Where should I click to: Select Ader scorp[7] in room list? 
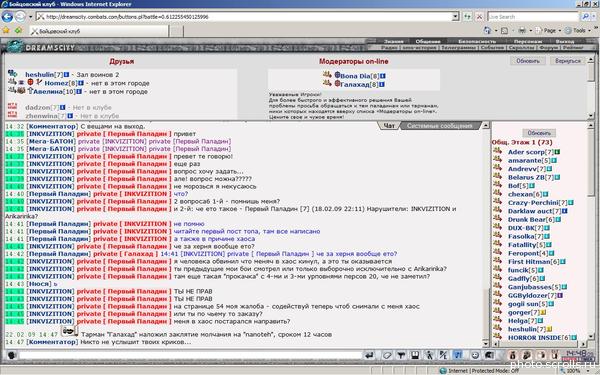tap(530, 152)
